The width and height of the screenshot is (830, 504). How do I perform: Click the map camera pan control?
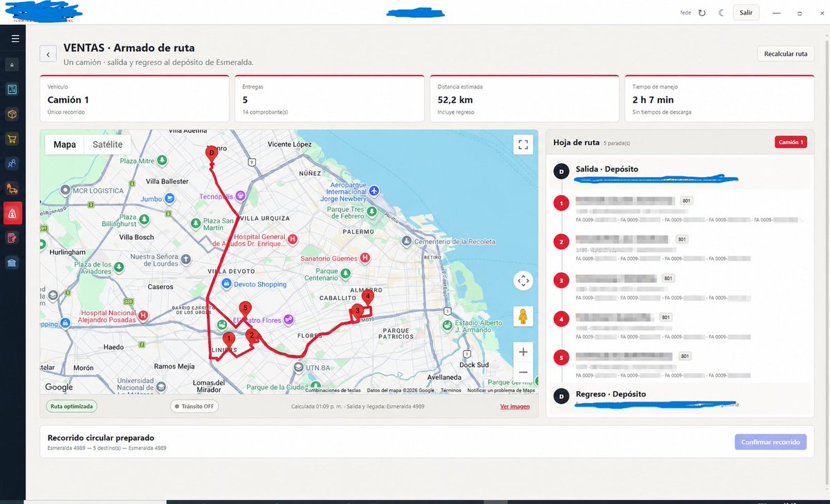(523, 281)
